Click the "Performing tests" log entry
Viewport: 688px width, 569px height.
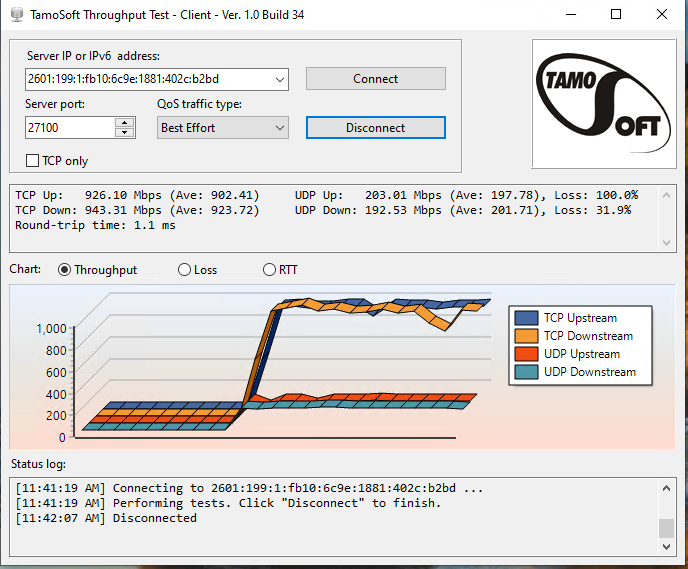coord(228,503)
